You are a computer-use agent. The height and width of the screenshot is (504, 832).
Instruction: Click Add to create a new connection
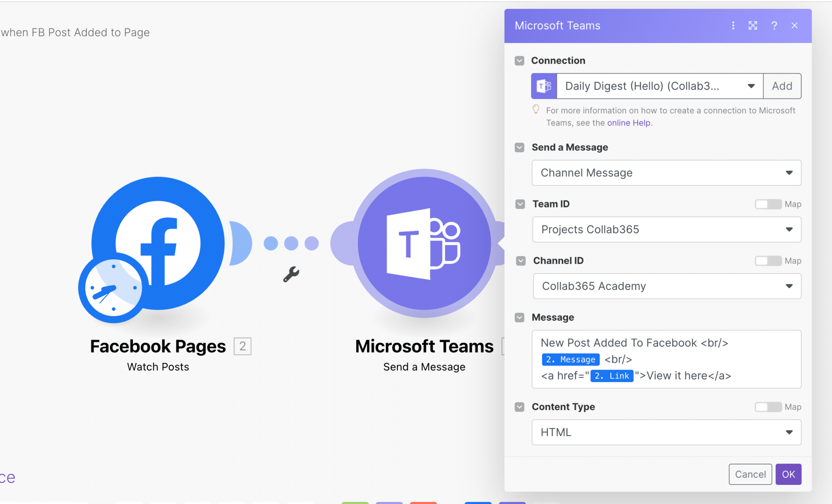point(782,86)
